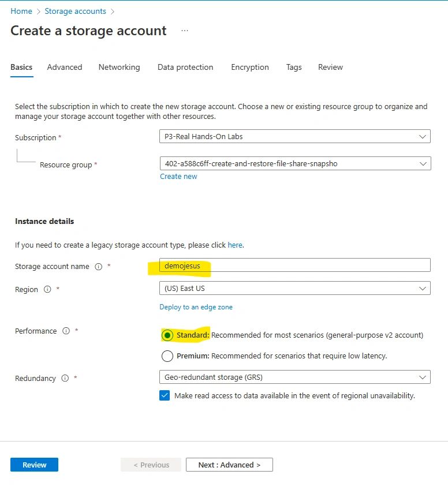Screen dimensions: 448x486
Task: Click Deploy to an edge zone link
Action: [x=196, y=307]
